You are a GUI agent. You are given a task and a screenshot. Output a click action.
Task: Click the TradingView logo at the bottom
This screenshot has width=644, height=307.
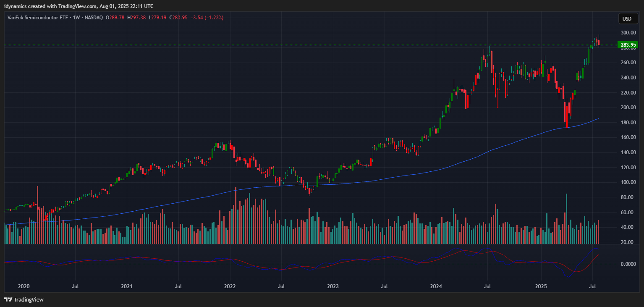tap(24, 299)
